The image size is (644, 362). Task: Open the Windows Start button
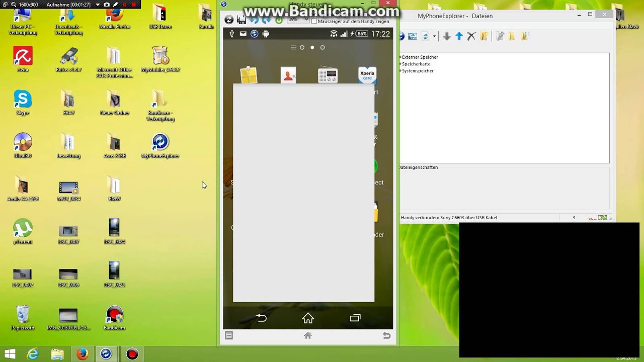pos(10,354)
